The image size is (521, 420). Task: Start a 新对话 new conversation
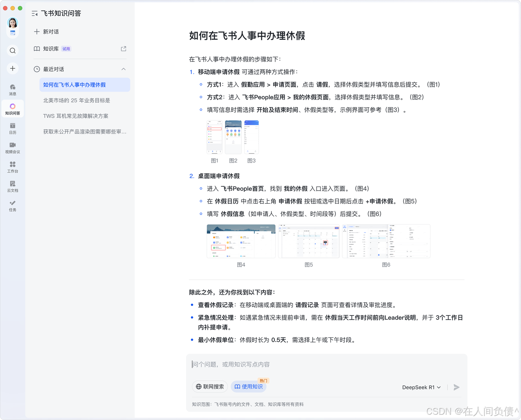[46, 32]
